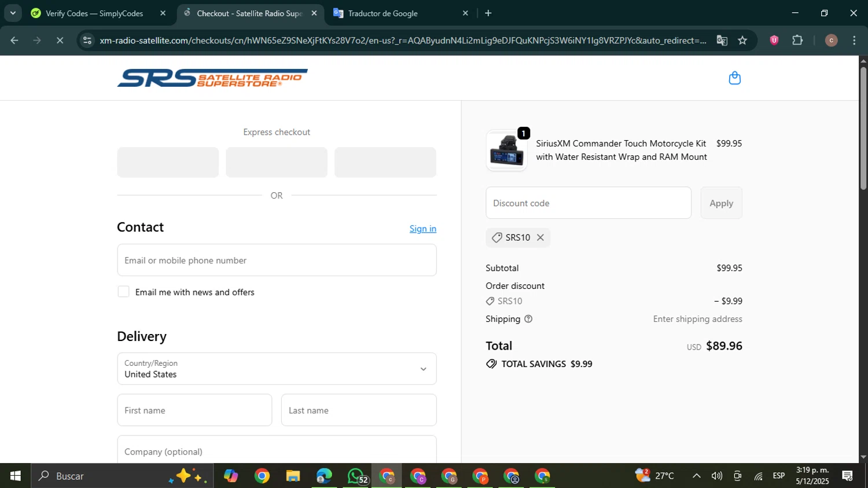Open the first Chrome icon beside Copilot

tap(262, 476)
